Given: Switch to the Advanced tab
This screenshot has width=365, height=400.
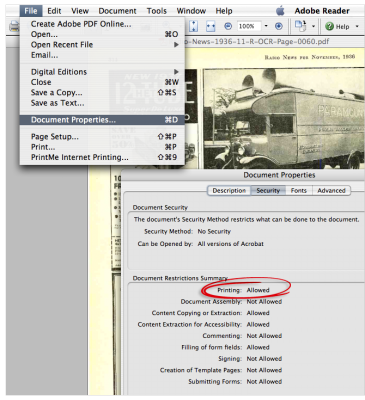Looking at the screenshot, I should pos(331,190).
